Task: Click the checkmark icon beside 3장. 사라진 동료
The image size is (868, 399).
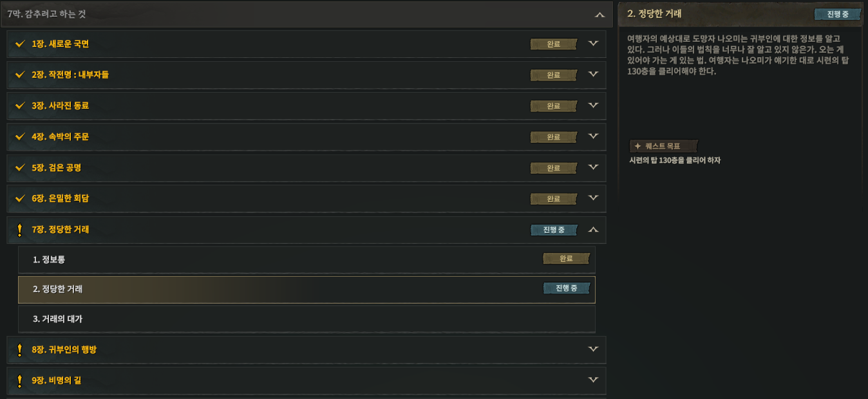Action: coord(19,106)
